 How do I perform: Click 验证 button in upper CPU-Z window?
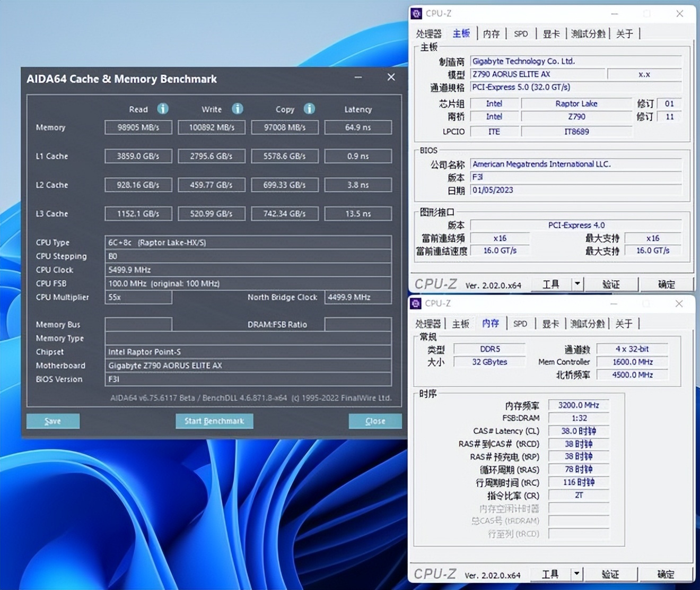611,284
